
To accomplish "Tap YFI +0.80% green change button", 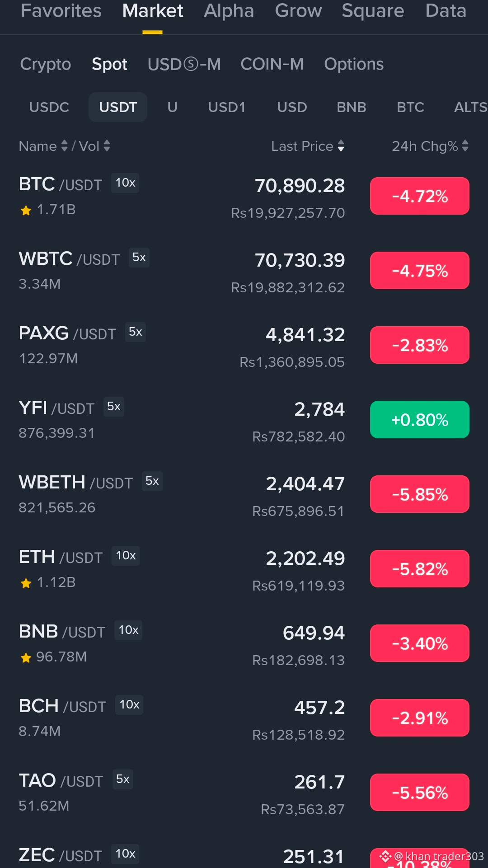I will coord(420,420).
